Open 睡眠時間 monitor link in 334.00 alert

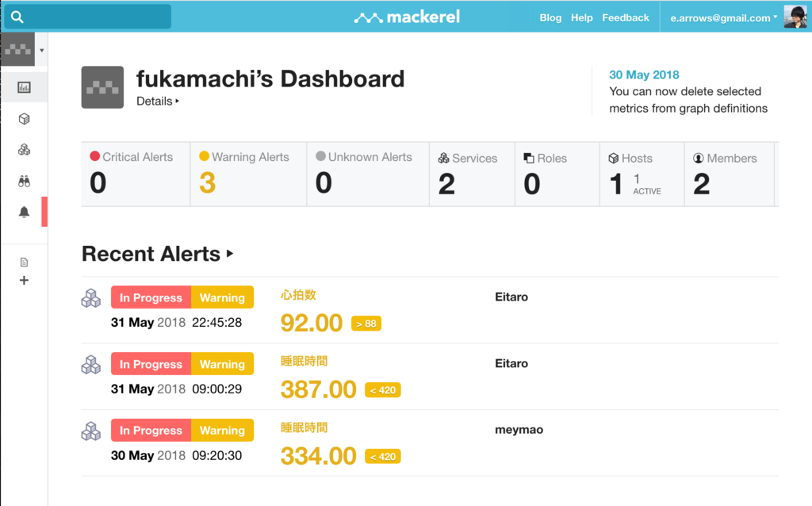point(304,427)
